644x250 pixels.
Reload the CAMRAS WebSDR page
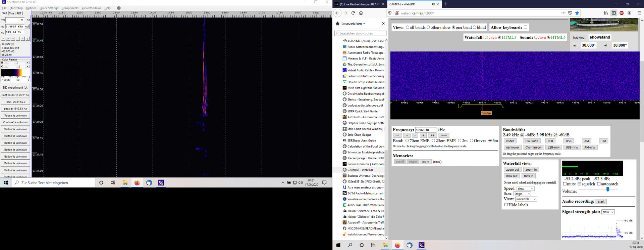click(x=353, y=13)
